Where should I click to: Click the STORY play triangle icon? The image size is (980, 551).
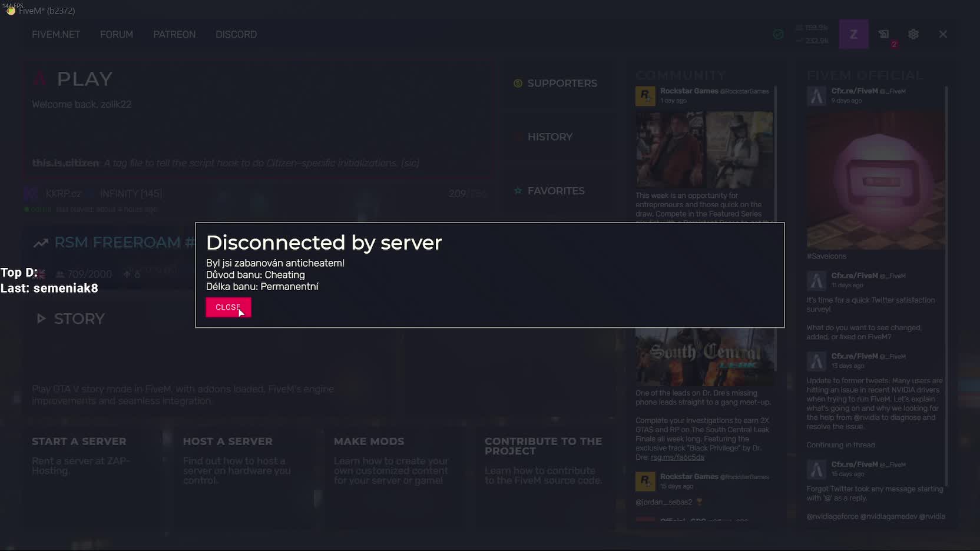click(x=41, y=318)
